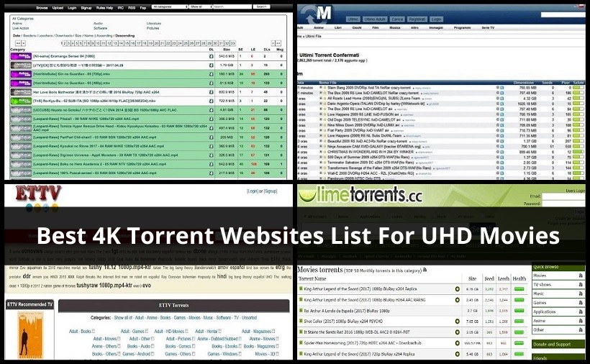Flag icon at top right of M site
This screenshot has height=364, width=590.
pos(581,6)
